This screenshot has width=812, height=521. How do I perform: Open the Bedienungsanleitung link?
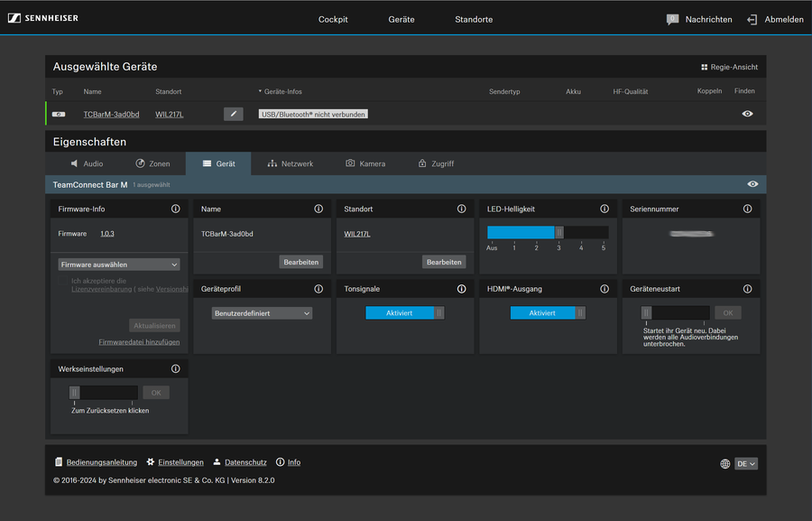101,462
